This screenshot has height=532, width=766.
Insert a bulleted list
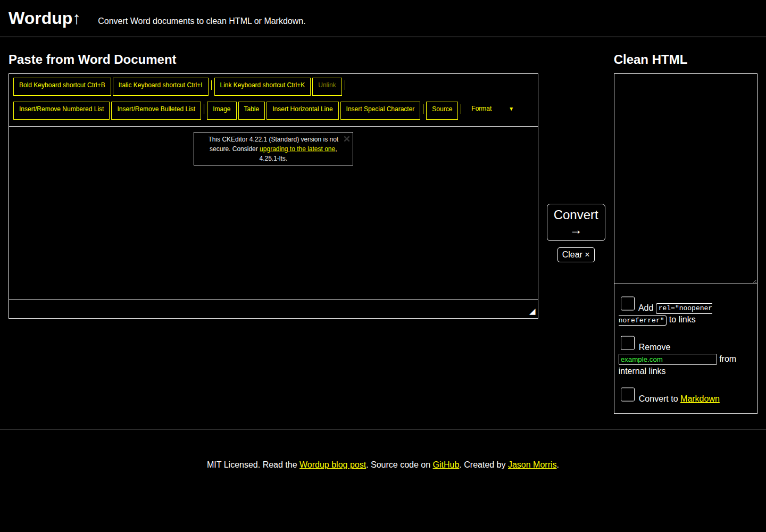[x=156, y=110]
